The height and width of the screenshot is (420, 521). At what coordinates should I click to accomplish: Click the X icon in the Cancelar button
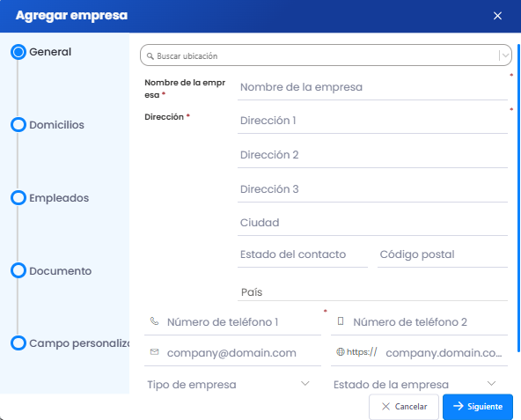pyautogui.click(x=385, y=407)
